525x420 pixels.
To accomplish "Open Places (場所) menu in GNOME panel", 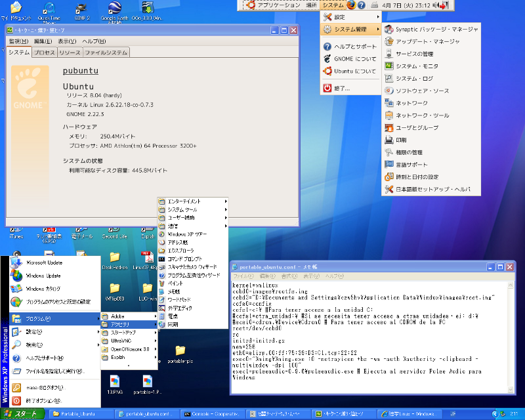I will coord(311,5).
